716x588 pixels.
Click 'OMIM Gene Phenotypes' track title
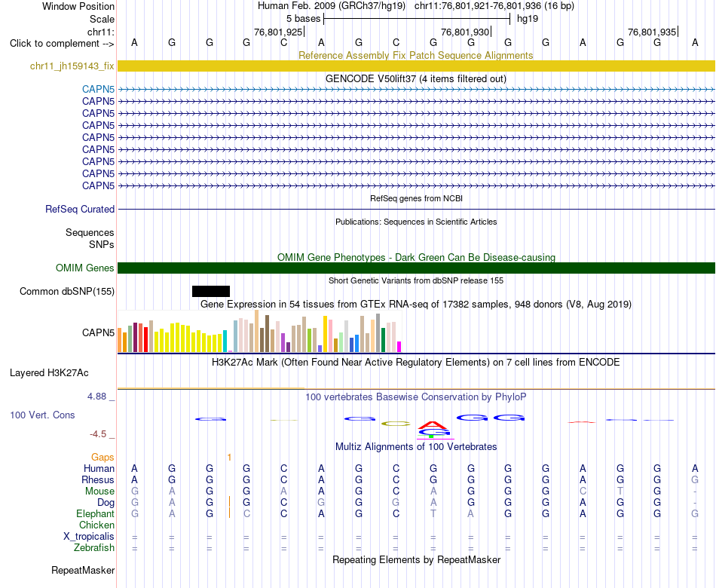[416, 257]
